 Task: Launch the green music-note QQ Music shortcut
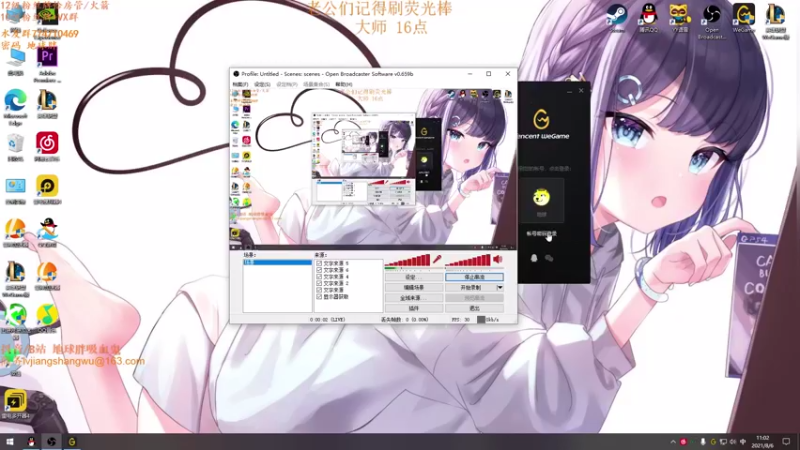click(x=47, y=318)
